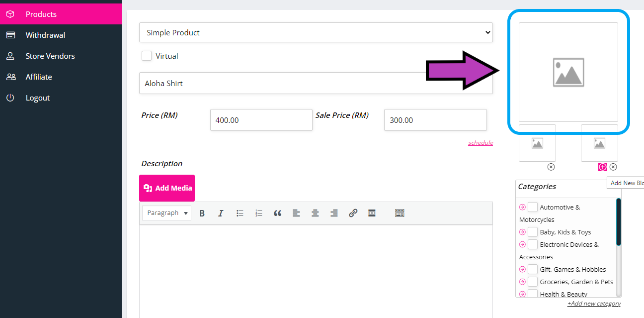Apply Italic formatting in editor toolbar
644x318 pixels.
(221, 213)
